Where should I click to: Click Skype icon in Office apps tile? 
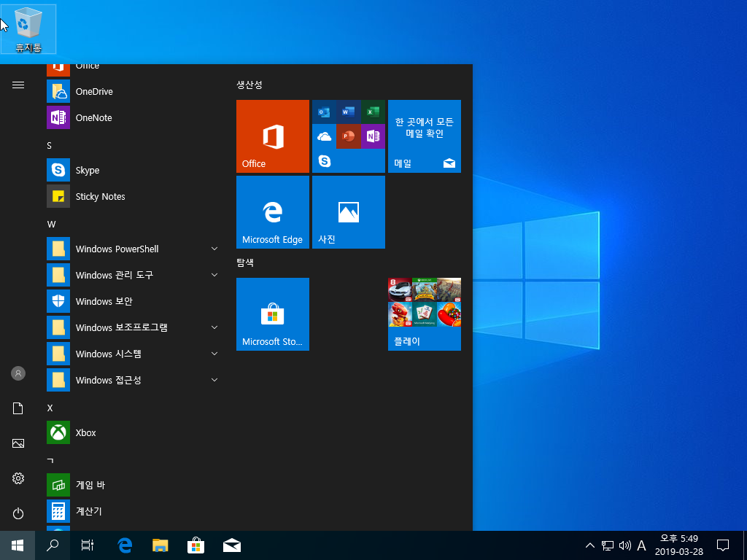324,161
